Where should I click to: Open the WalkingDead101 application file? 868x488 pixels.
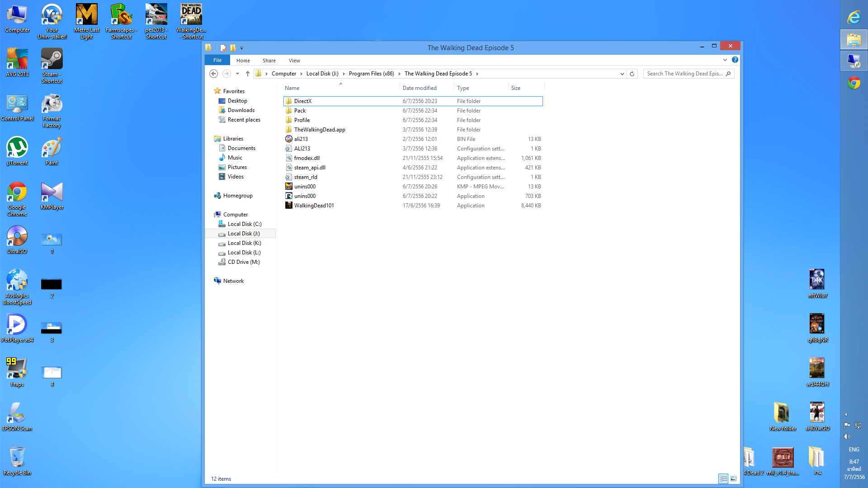(x=314, y=206)
